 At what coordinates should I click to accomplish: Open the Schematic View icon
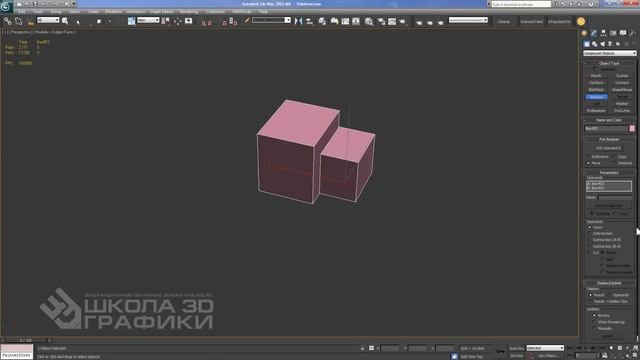click(356, 21)
